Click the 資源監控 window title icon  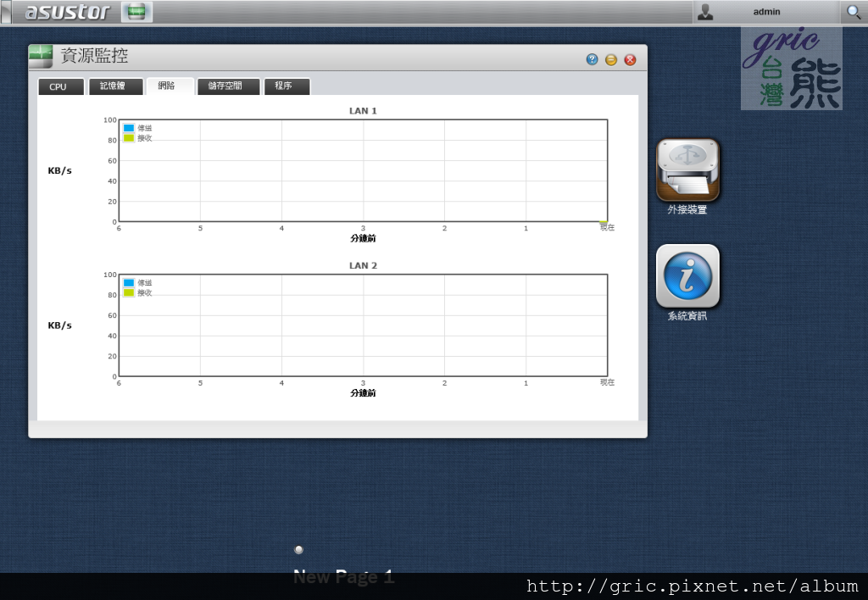tap(41, 56)
